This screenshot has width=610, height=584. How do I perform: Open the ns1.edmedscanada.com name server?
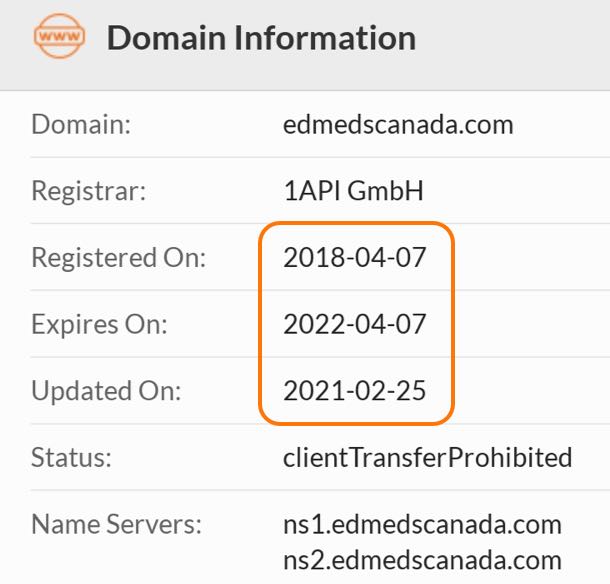(422, 524)
